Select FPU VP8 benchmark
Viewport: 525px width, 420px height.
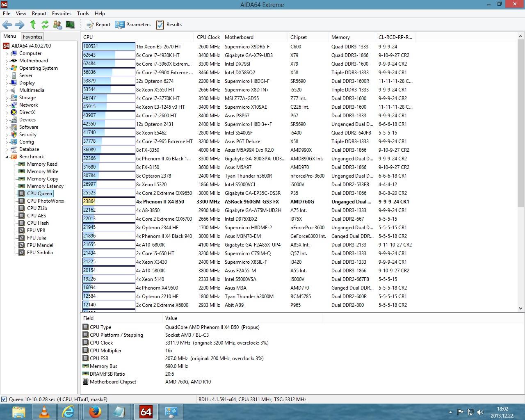point(36,231)
